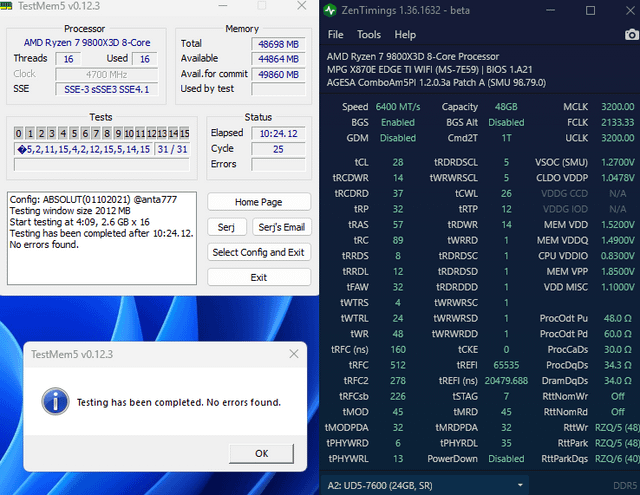The height and width of the screenshot is (495, 640).
Task: Open the ZenTimings File menu
Action: pyautogui.click(x=336, y=35)
